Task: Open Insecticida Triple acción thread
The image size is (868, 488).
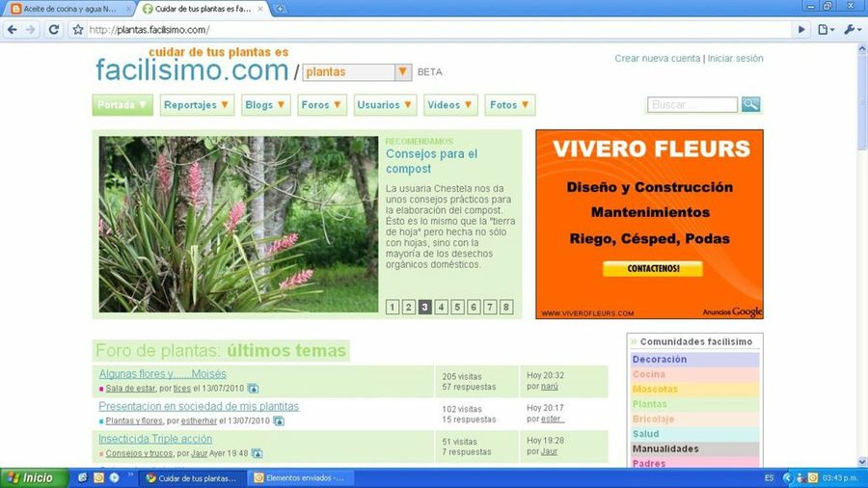Action: [x=155, y=439]
